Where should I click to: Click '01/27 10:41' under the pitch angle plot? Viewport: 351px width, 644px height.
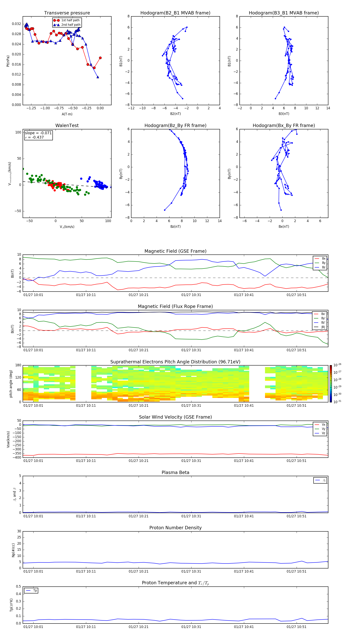[244, 406]
